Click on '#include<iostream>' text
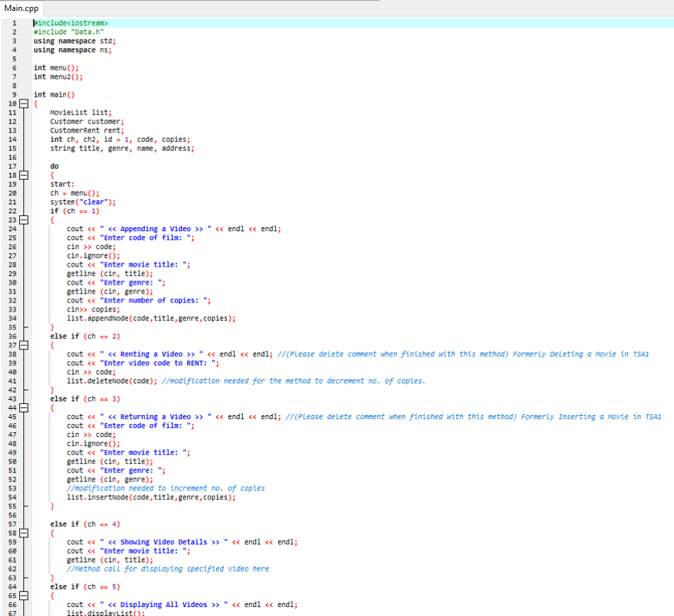 71,23
